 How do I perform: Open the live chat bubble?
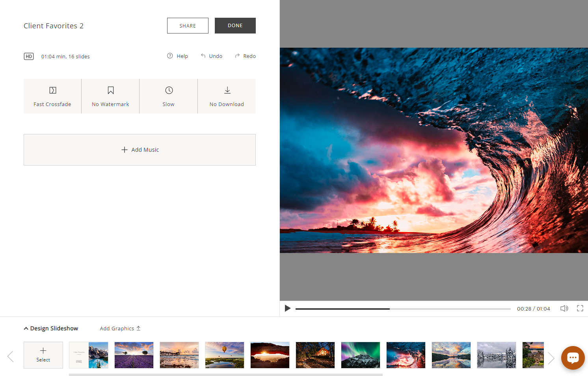click(573, 358)
